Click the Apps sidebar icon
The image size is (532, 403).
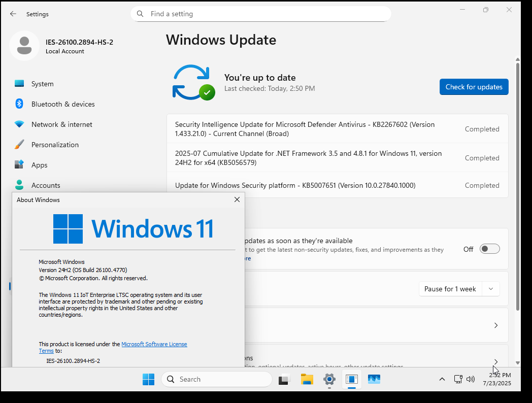coord(19,164)
